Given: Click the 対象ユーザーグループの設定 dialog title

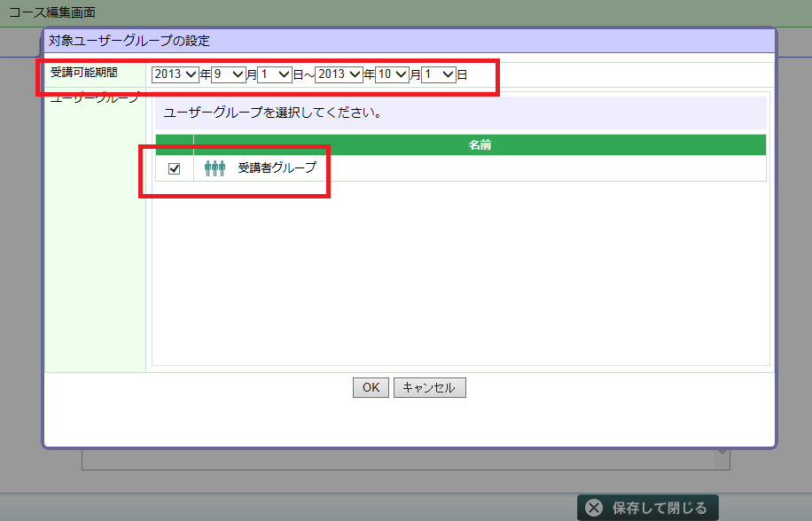Looking at the screenshot, I should click(129, 41).
